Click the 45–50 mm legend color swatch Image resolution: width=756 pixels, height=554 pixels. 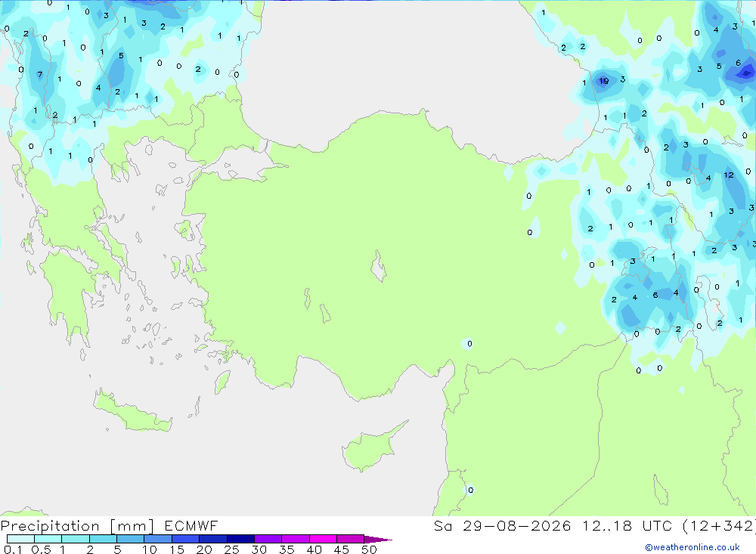(351, 539)
